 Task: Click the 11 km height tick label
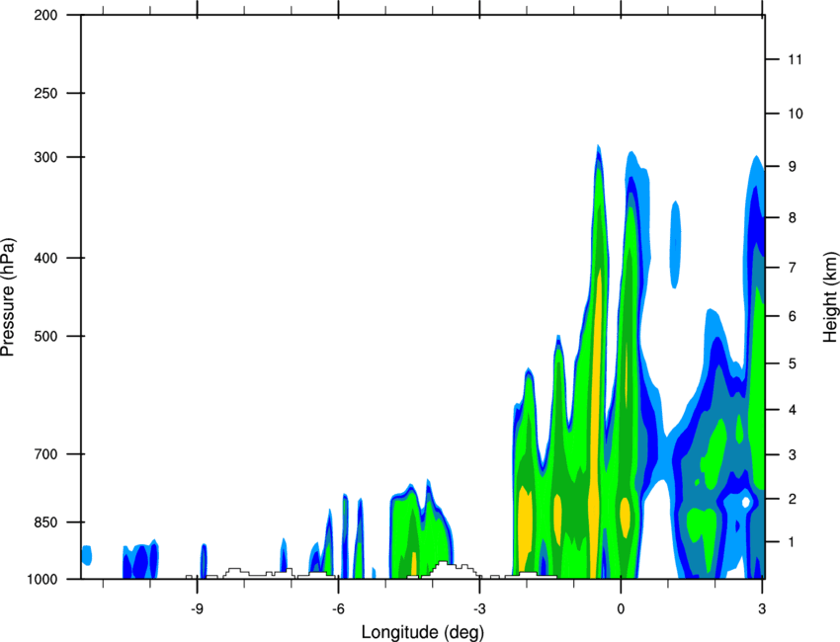click(x=796, y=59)
